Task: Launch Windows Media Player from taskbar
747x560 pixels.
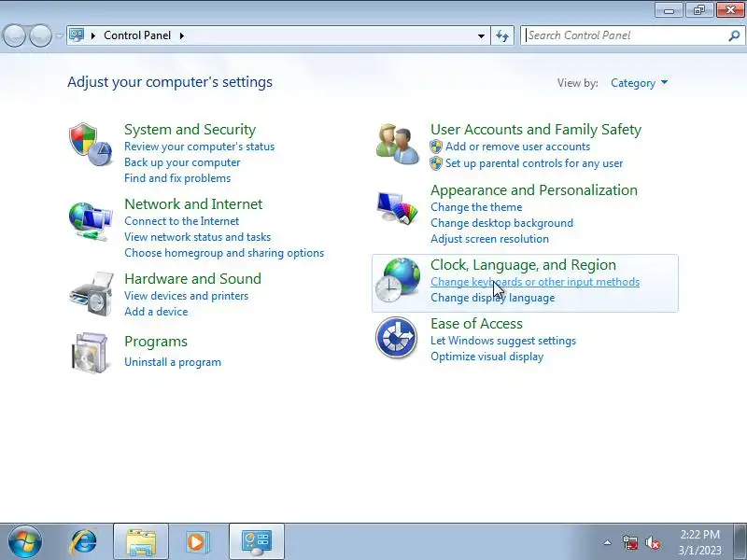Action: pos(197,542)
